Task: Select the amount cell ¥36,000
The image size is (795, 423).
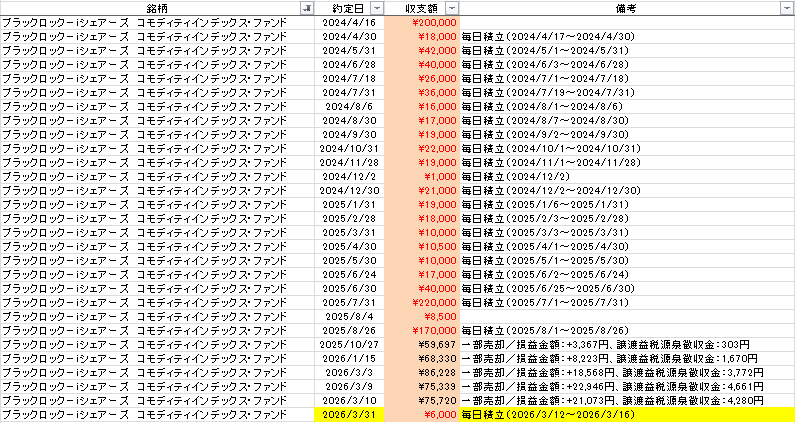Action: 421,93
